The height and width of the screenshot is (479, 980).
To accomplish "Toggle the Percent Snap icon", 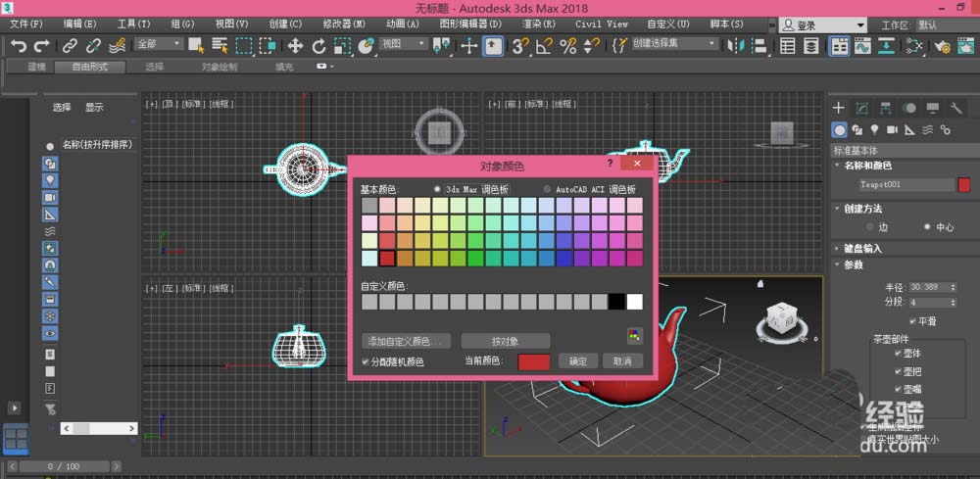I will click(567, 46).
